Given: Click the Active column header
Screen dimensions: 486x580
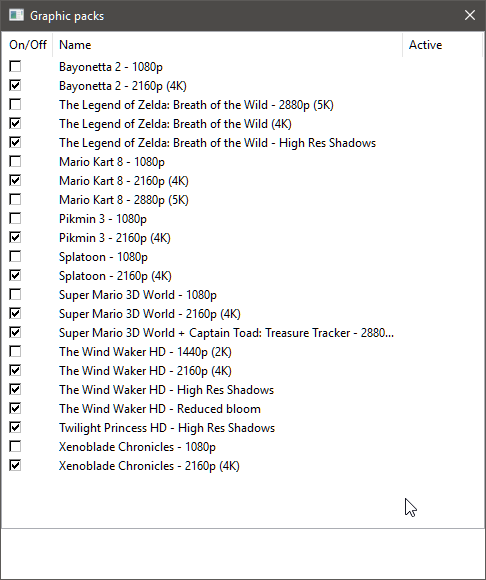Looking at the screenshot, I should [x=442, y=45].
